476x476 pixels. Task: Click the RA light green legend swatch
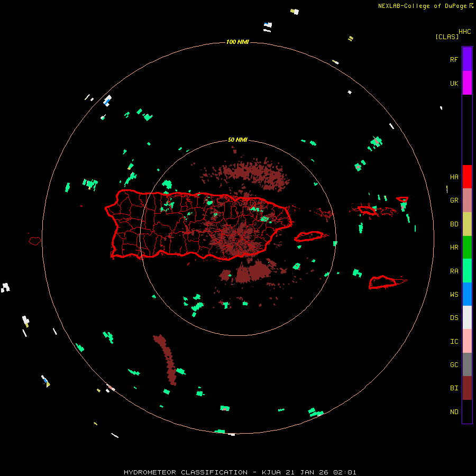coord(467,271)
